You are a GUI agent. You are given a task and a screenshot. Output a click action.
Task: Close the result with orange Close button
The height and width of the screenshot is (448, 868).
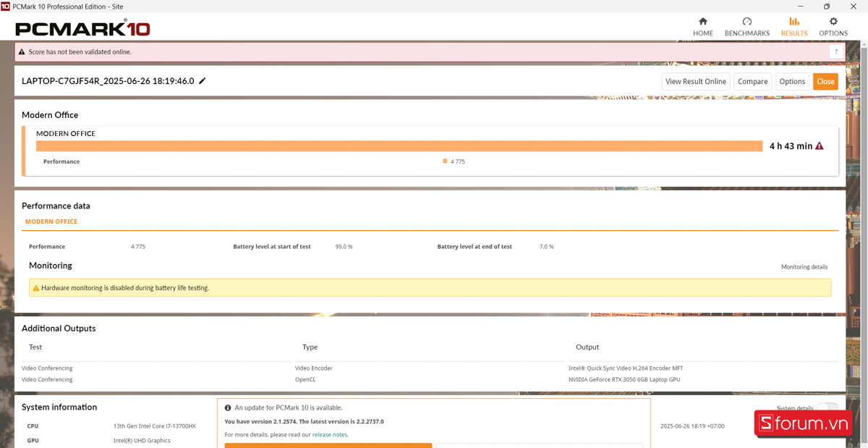[x=825, y=82]
